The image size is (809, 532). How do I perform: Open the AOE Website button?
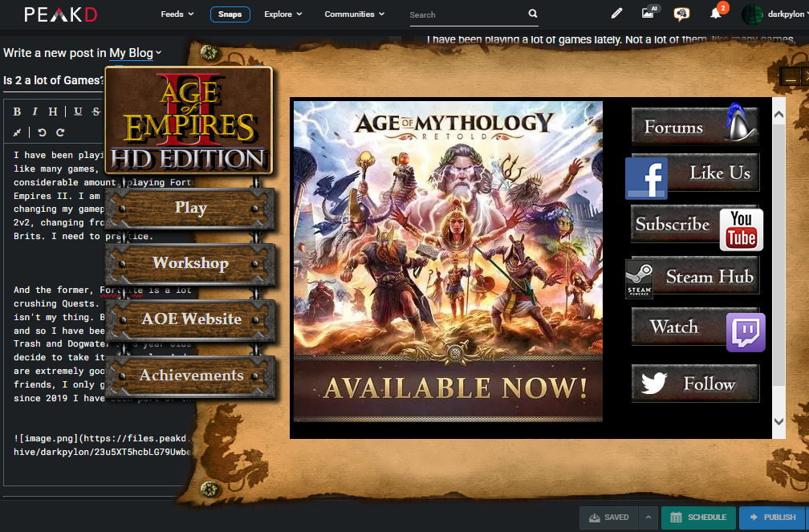191,319
